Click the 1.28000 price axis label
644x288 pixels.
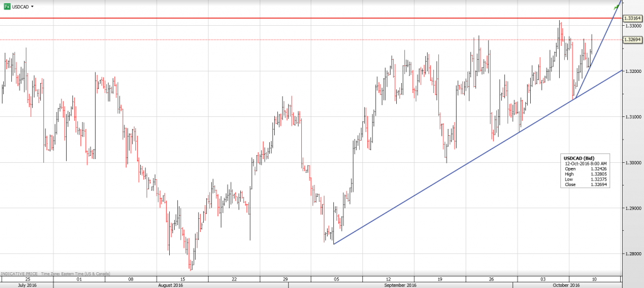(631, 254)
